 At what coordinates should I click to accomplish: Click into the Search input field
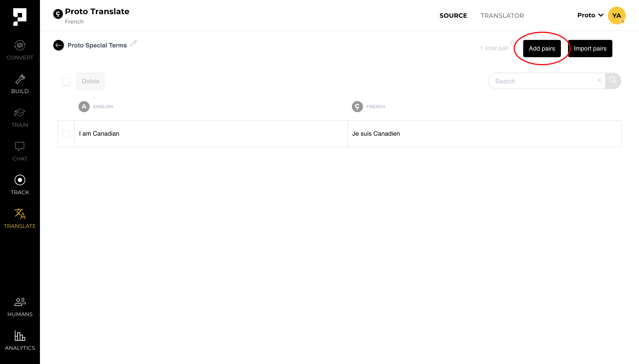point(543,81)
